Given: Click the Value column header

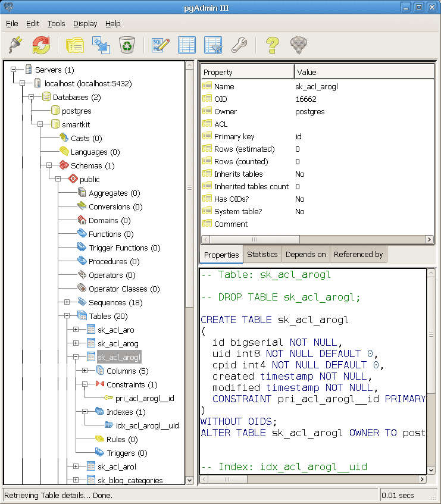Looking at the screenshot, I should (364, 71).
